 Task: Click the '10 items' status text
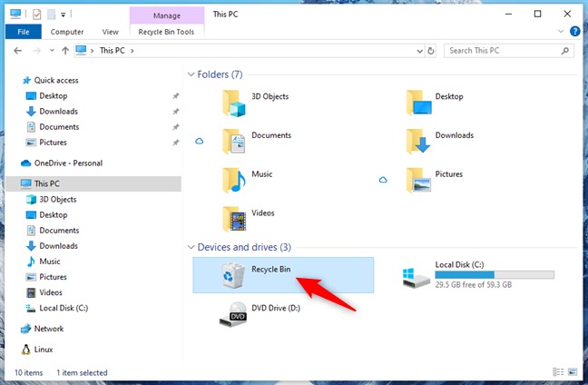click(28, 372)
